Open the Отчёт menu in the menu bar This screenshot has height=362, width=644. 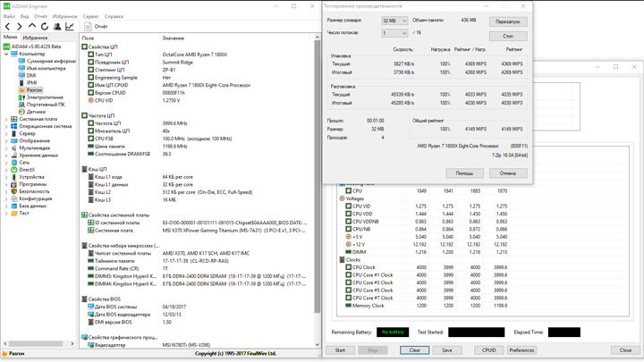[40, 16]
